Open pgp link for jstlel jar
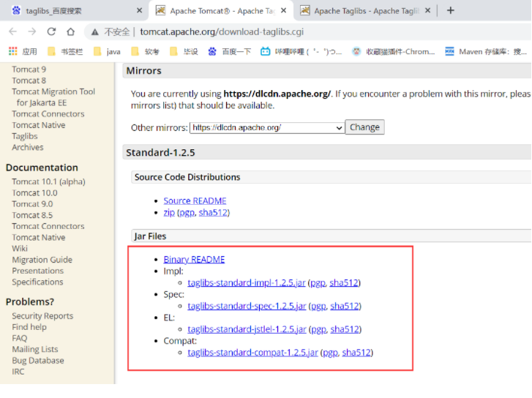 [x=319, y=330]
